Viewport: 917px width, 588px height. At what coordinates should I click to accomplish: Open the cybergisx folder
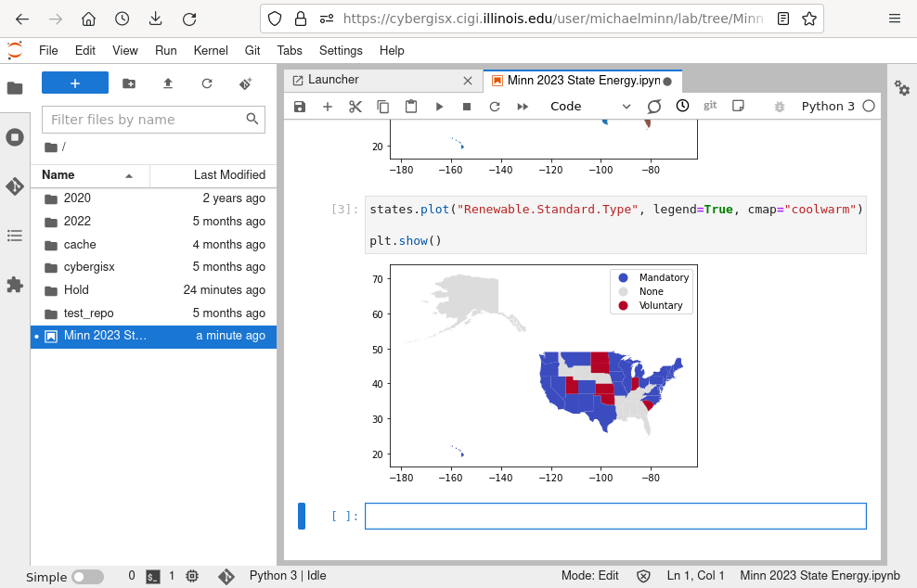click(89, 267)
